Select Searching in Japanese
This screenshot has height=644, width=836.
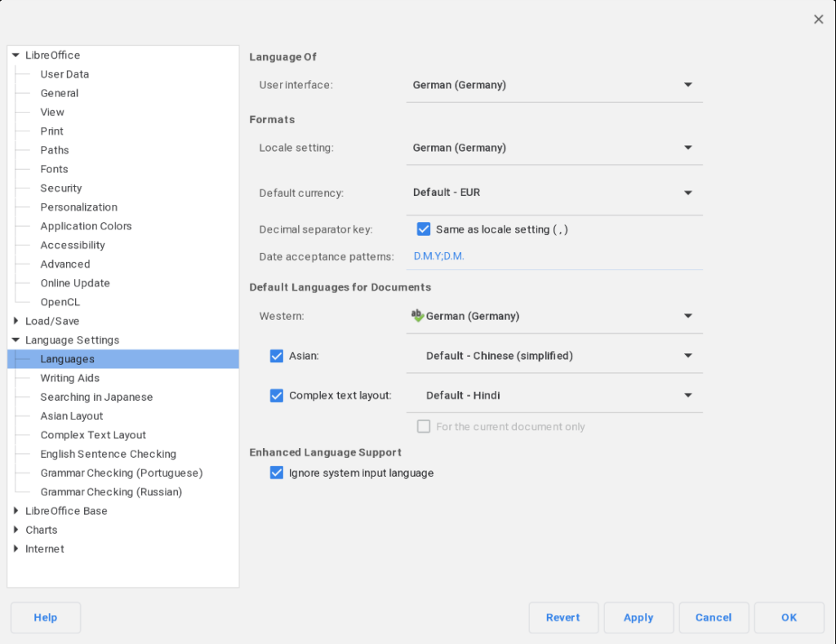[96, 398]
